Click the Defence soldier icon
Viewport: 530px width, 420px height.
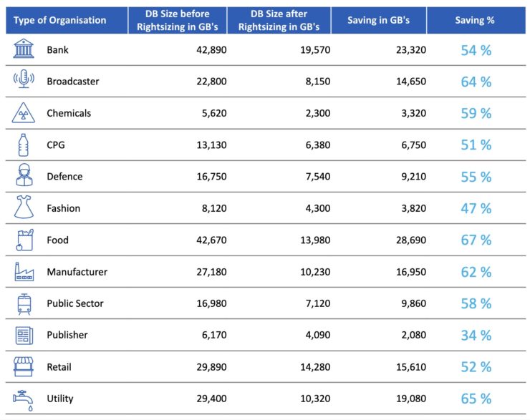(24, 176)
